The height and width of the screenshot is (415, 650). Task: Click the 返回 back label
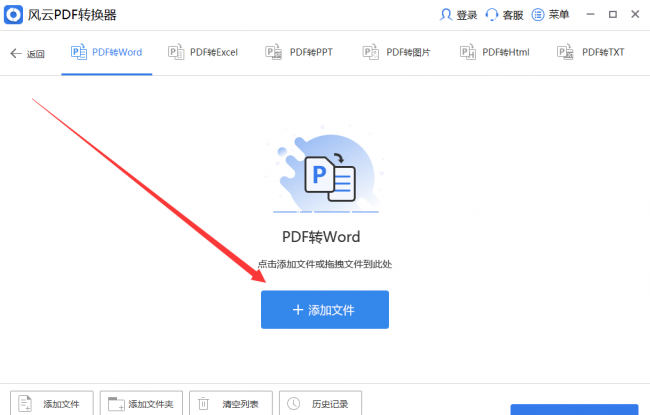(x=36, y=54)
